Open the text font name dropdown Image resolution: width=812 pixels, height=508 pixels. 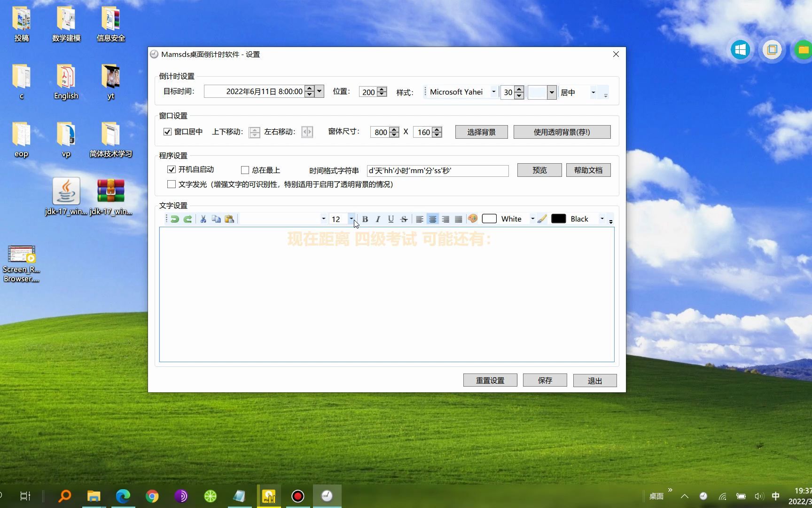323,219
